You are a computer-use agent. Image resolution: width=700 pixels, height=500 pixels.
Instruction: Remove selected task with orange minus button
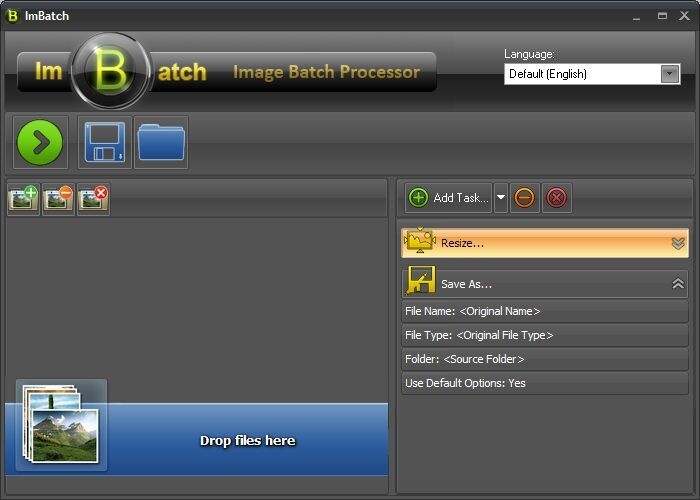point(524,198)
